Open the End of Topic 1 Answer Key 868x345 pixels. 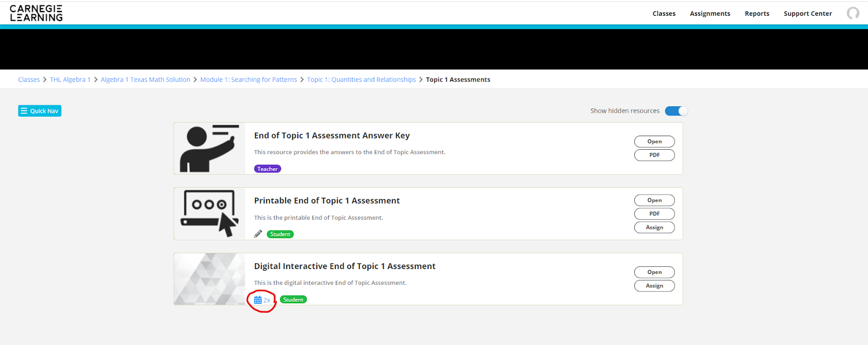(654, 142)
